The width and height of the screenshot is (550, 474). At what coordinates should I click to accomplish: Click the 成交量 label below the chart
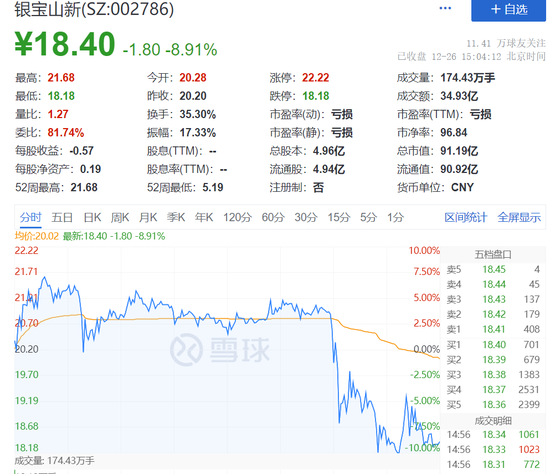(x=54, y=461)
